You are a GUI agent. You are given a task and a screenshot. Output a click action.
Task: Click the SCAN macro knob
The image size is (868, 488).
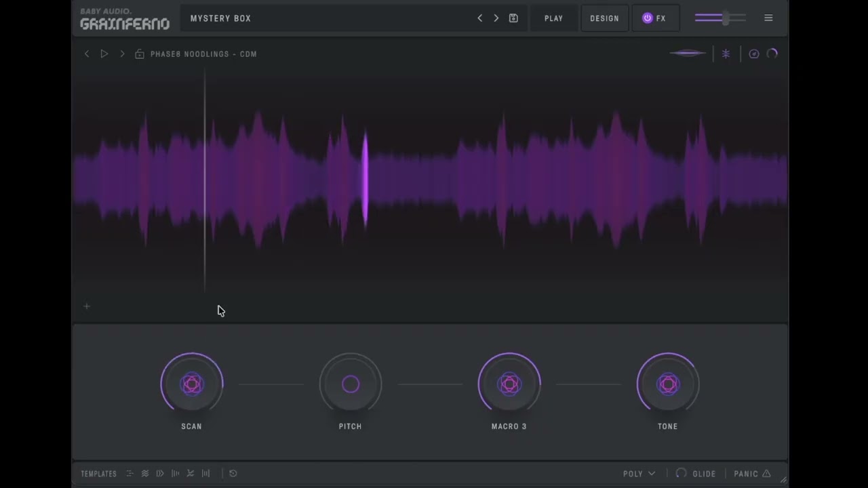click(192, 384)
